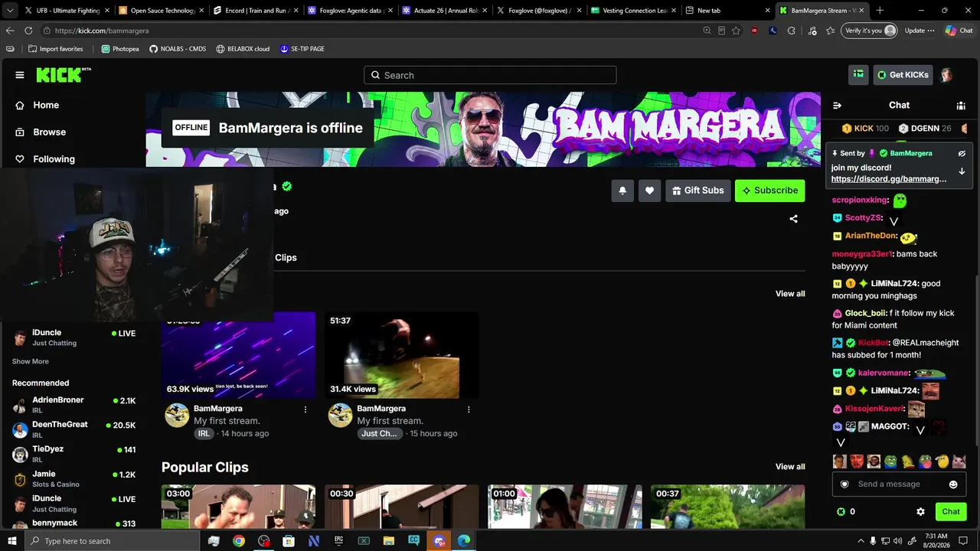This screenshot has height=551, width=980.
Task: Launch Chrome from the taskbar
Action: coord(239,541)
